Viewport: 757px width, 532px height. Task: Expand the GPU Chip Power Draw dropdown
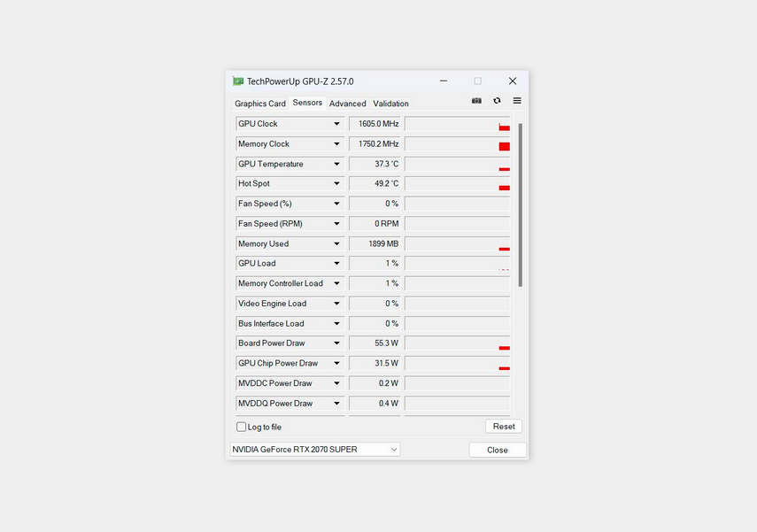pos(336,364)
